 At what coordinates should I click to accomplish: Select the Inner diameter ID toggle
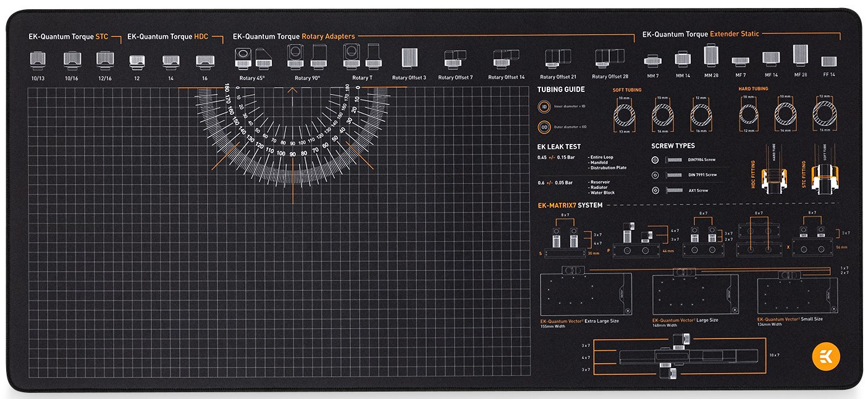(545, 106)
